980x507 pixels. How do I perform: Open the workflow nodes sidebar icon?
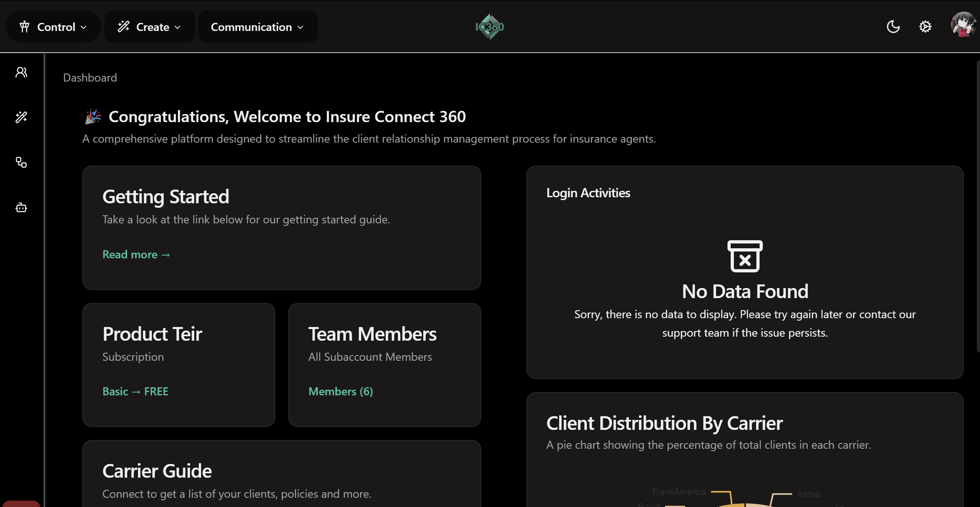(21, 162)
